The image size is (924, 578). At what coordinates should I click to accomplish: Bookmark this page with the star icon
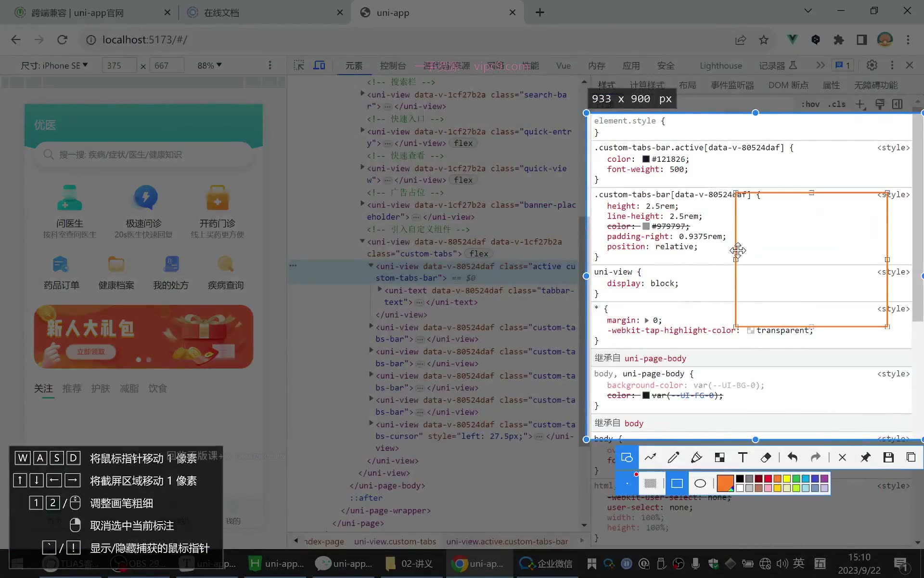764,40
